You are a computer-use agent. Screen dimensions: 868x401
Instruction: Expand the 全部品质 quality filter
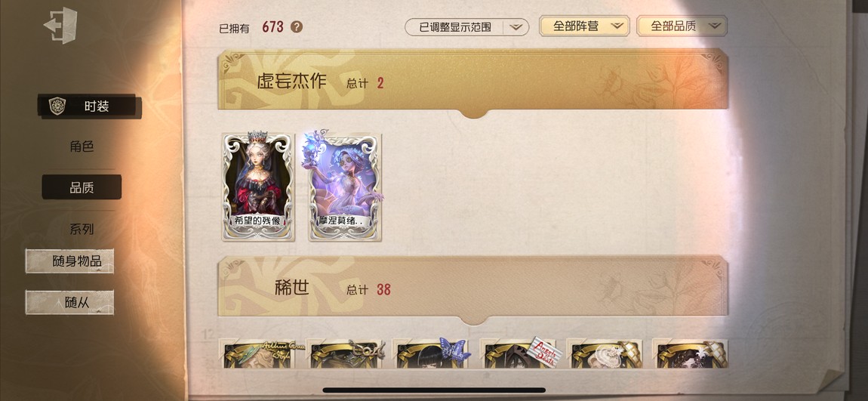[682, 26]
